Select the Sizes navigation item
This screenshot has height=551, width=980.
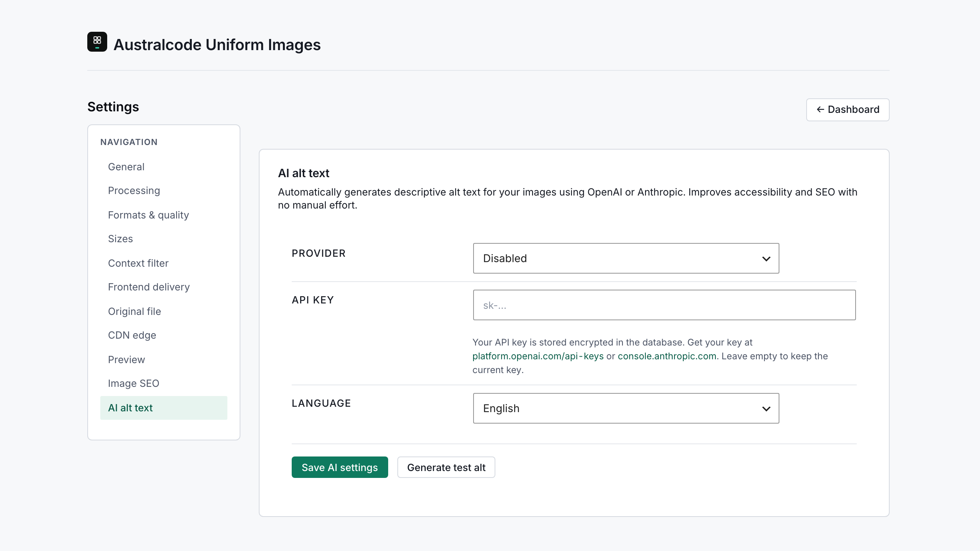coord(164,239)
